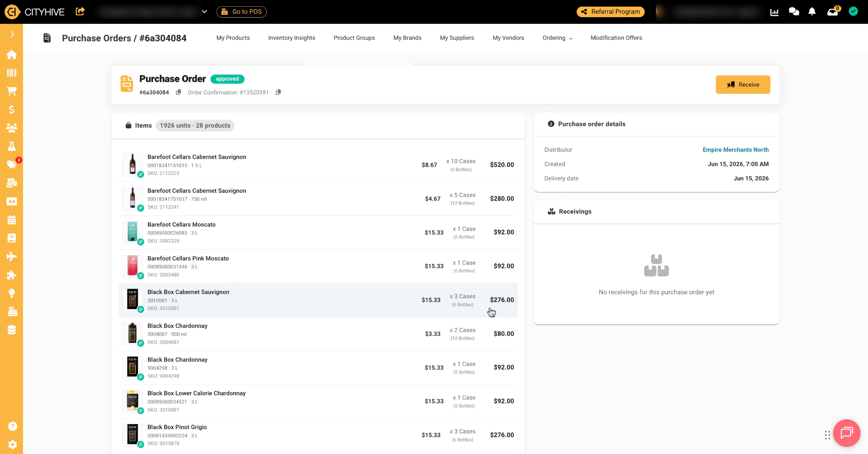The width and height of the screenshot is (868, 454).
Task: Open the settings gear icon in the sidebar
Action: click(13, 445)
